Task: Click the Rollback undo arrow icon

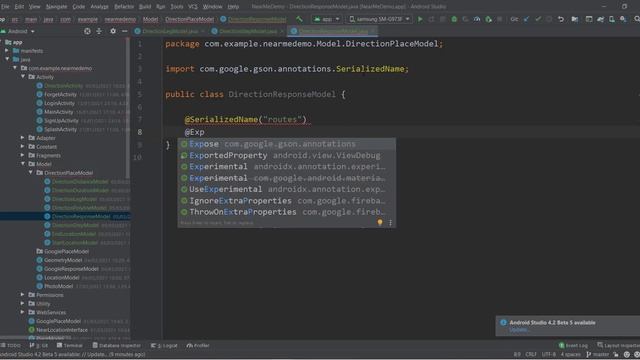Action: coord(561,19)
